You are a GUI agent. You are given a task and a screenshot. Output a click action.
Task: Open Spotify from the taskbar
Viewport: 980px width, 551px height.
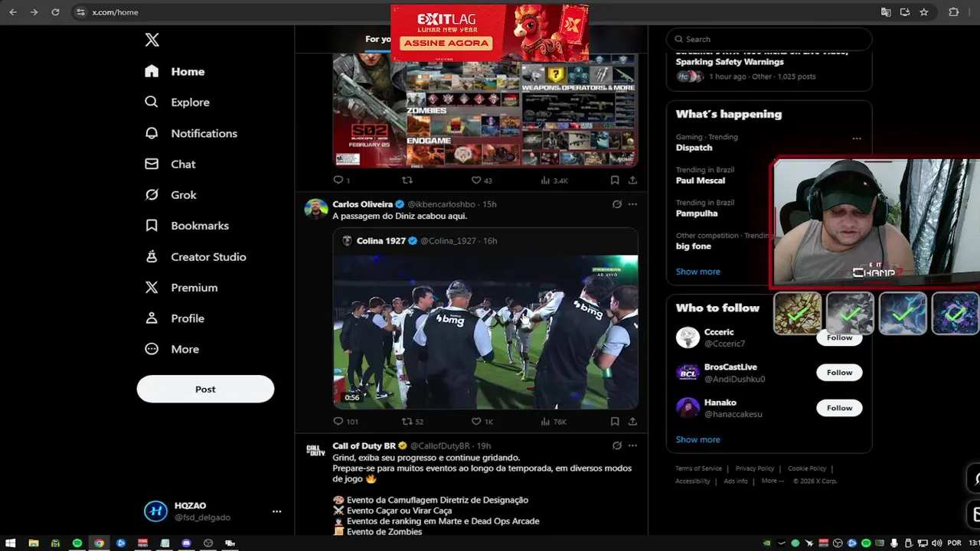pyautogui.click(x=77, y=543)
